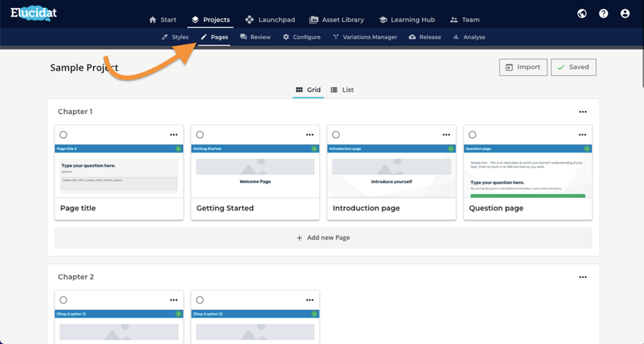
Task: Switch to the Styles sub-tab
Action: 175,37
